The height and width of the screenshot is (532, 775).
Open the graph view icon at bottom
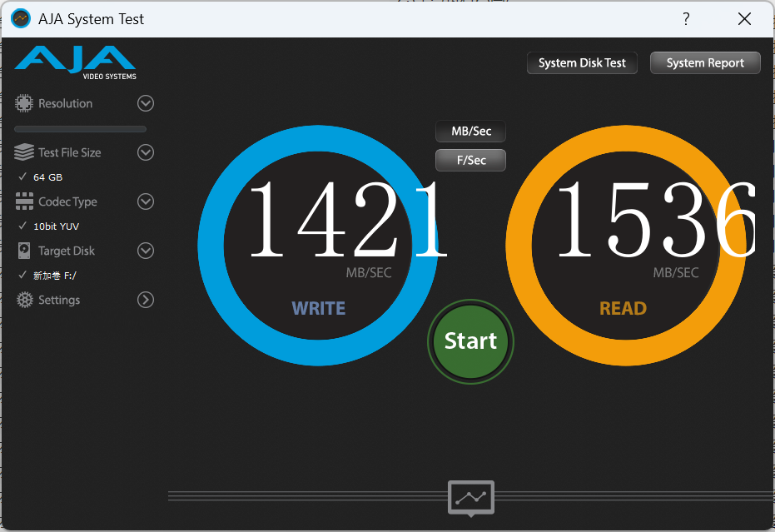(x=471, y=498)
